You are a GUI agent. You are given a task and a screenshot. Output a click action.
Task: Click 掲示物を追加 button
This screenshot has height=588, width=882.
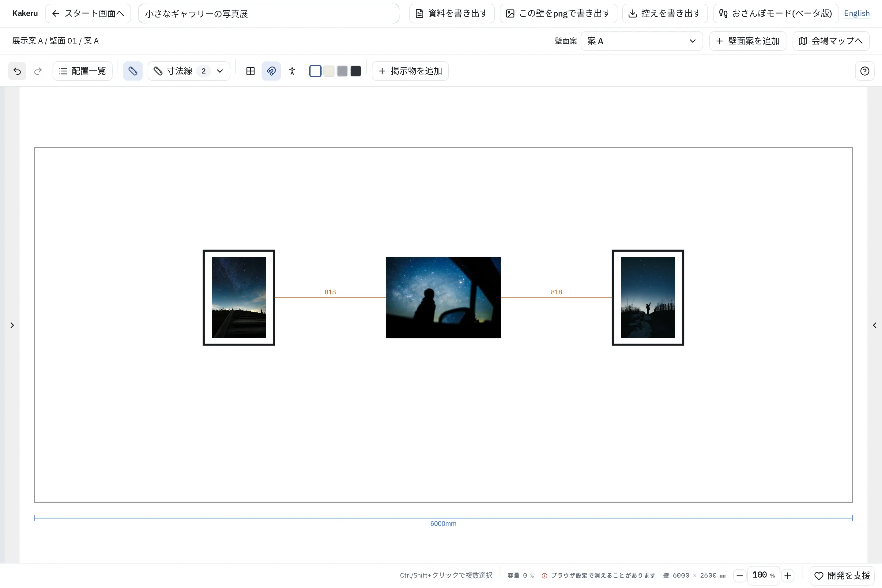click(410, 71)
